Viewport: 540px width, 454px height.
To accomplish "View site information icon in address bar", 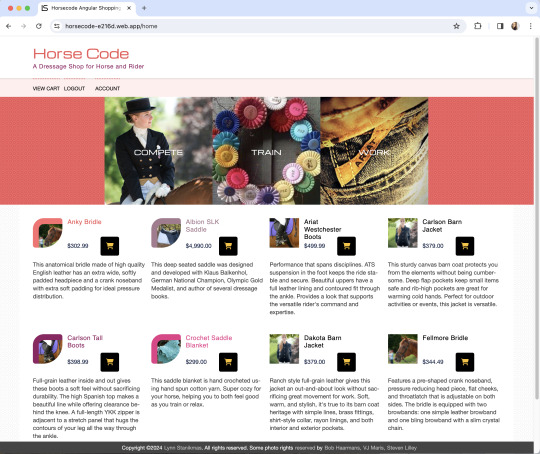I will [57, 26].
